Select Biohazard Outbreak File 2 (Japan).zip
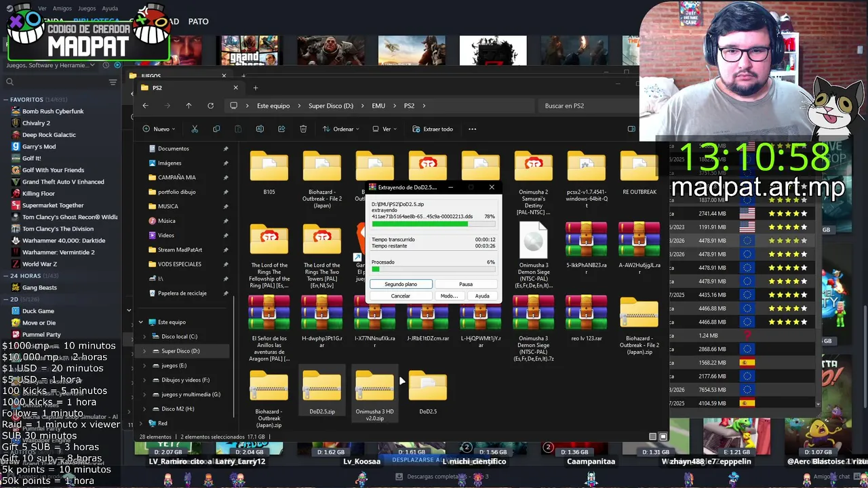Viewport: 868px width, 488px height. click(639, 325)
